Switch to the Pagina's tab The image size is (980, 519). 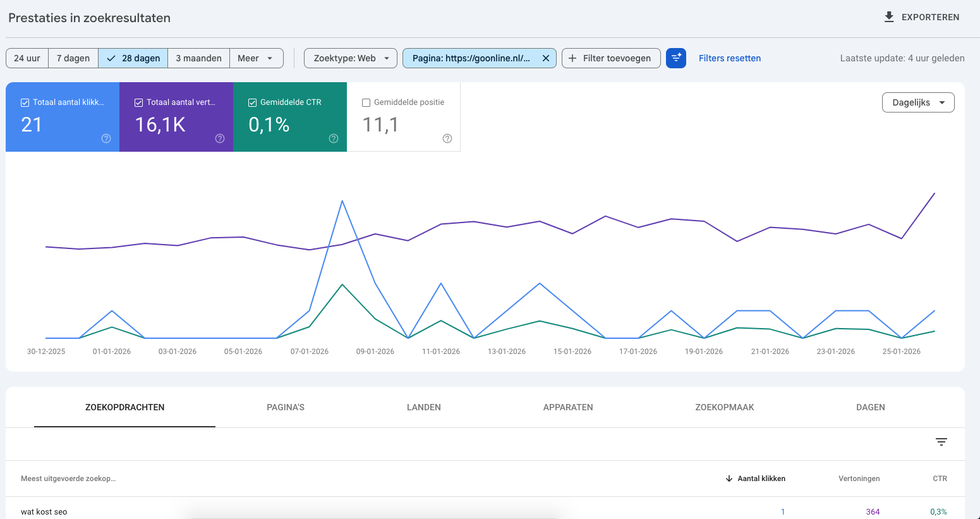[286, 407]
